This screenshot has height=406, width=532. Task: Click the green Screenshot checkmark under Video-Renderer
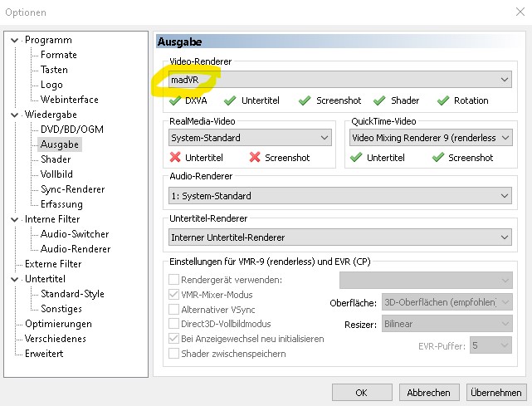pos(305,100)
